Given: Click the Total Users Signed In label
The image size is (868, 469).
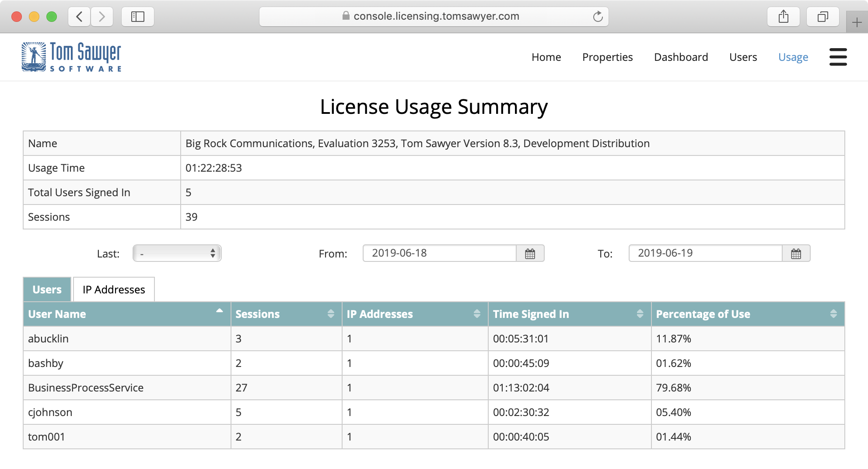Looking at the screenshot, I should 79,193.
